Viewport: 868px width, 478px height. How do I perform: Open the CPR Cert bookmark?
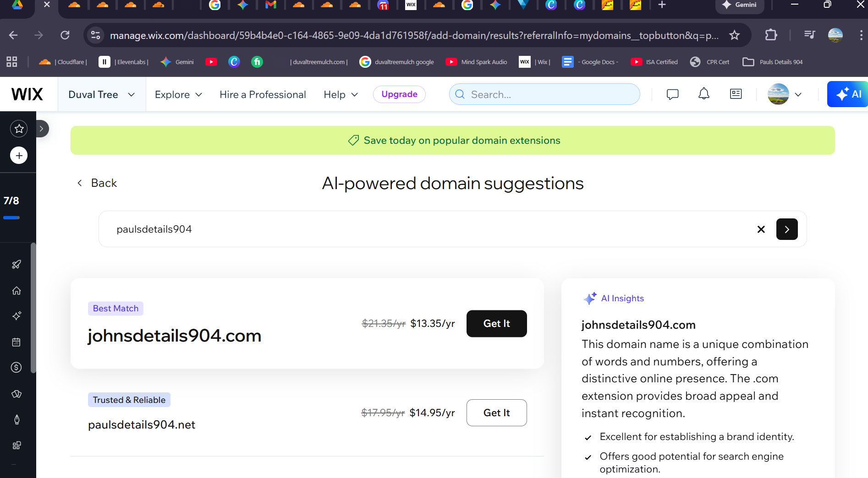(x=709, y=62)
